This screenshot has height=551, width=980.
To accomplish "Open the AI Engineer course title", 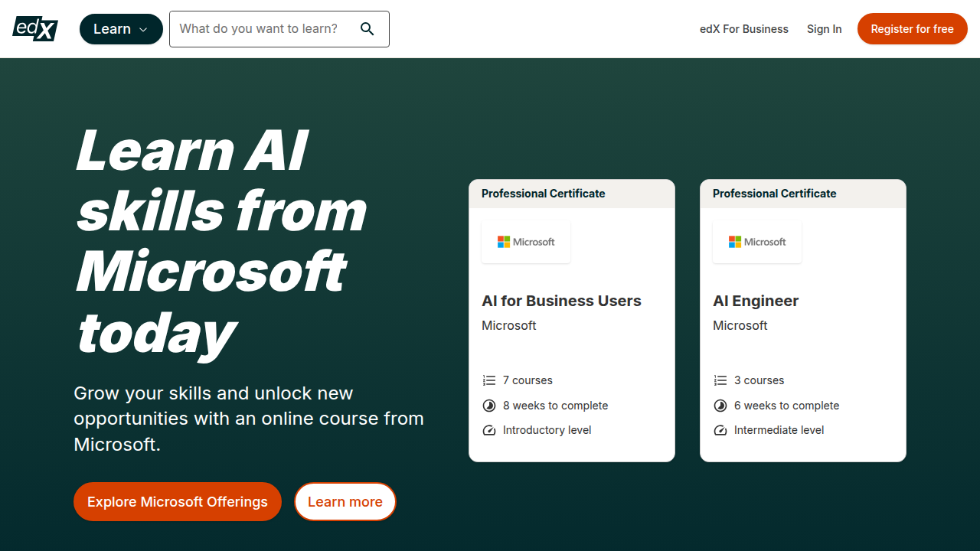I will click(756, 301).
